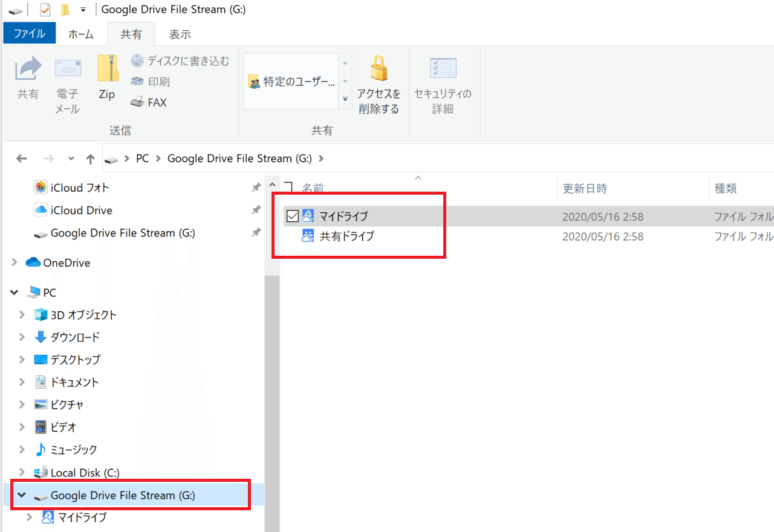
Task: Click the new folder icon in title bar
Action: pyautogui.click(x=65, y=10)
